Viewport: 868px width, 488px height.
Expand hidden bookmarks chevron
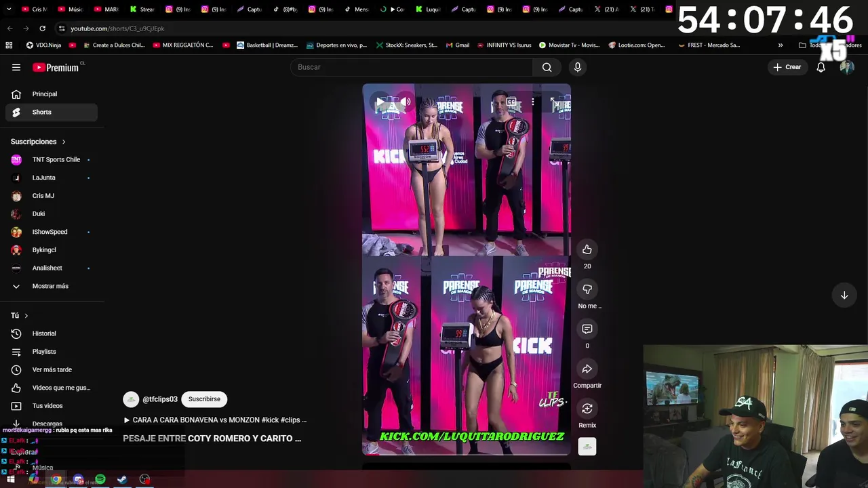(781, 45)
